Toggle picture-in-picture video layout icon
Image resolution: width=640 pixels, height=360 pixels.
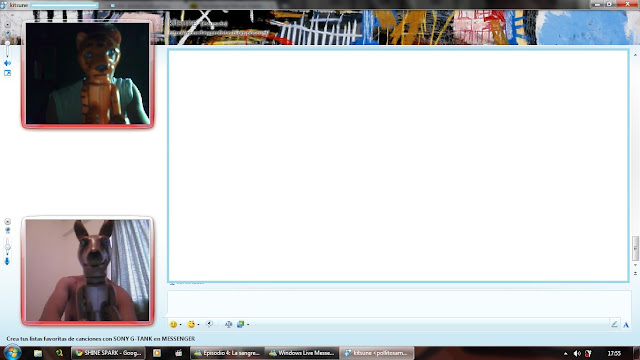[x=7, y=73]
